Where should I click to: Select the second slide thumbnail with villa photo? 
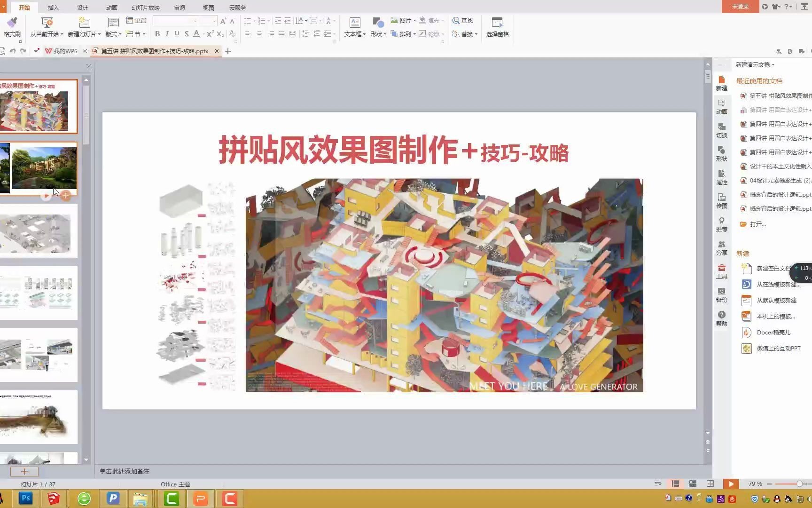[39, 168]
